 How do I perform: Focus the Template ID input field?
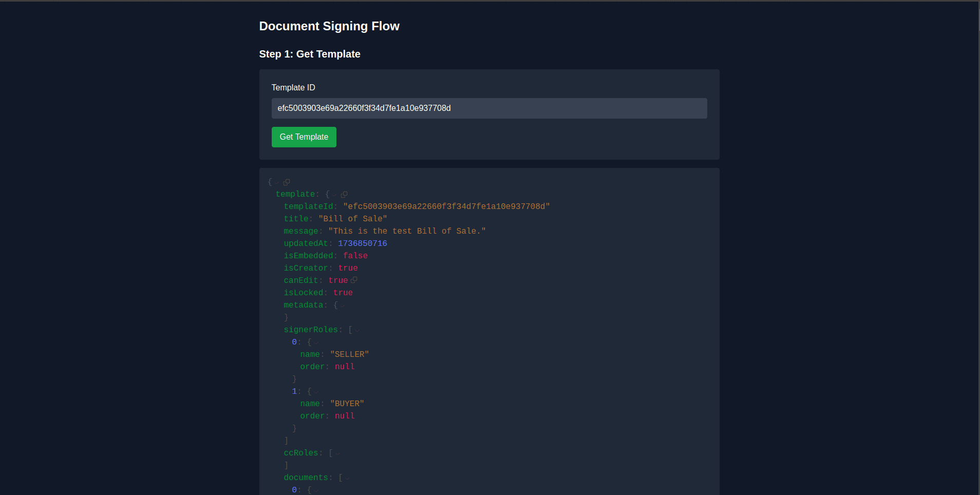point(488,108)
